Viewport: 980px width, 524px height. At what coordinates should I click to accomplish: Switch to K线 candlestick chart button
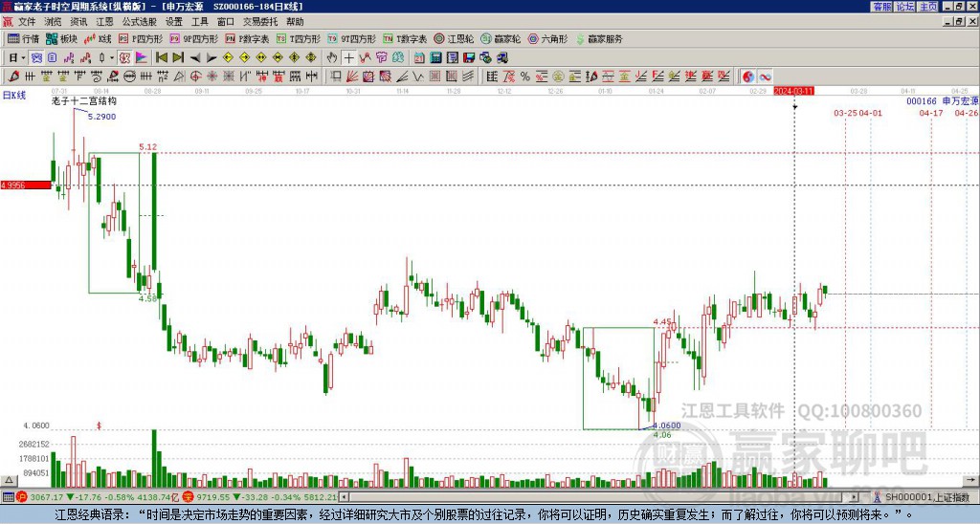(x=98, y=38)
